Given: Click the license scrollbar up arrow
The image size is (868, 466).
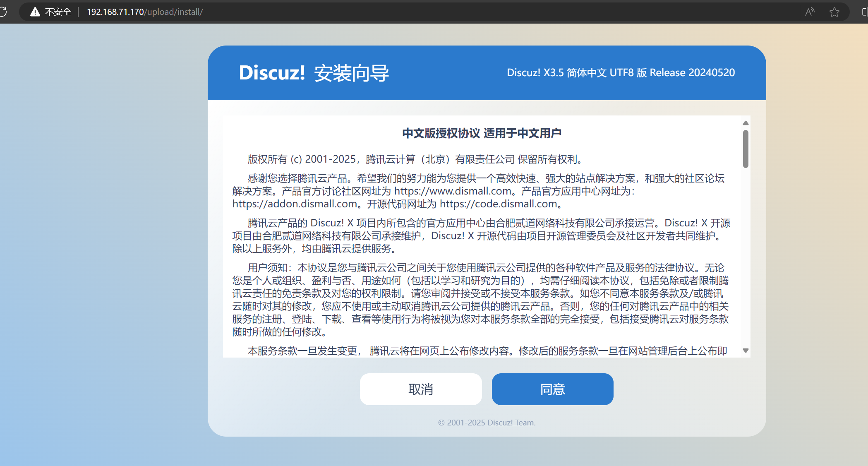Looking at the screenshot, I should 746,123.
